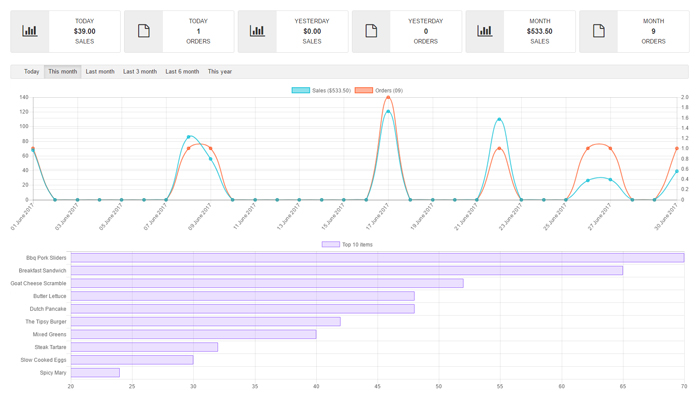Image resolution: width=700 pixels, height=400 pixels.
Task: Toggle the Sales ($533.50) legend series
Action: [x=321, y=91]
